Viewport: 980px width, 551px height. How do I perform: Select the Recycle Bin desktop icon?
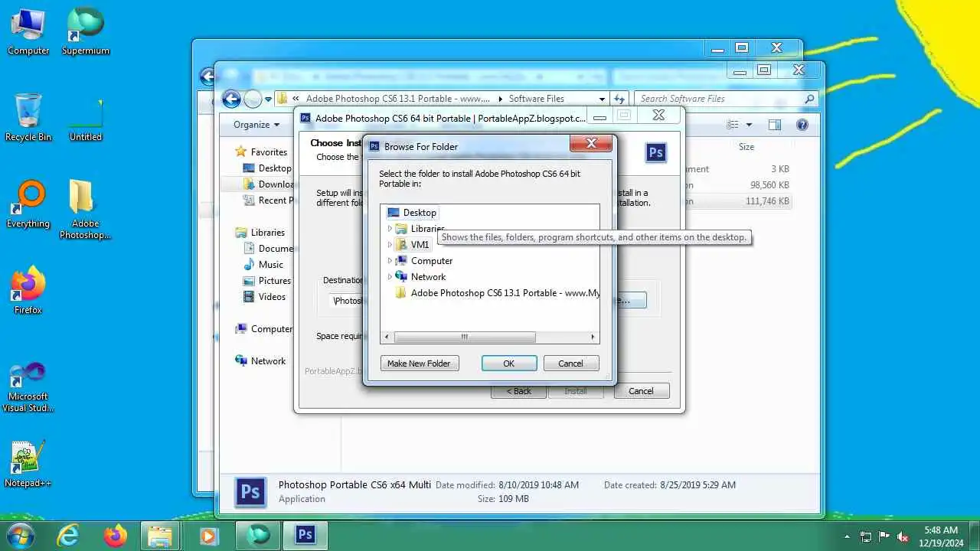(28, 118)
